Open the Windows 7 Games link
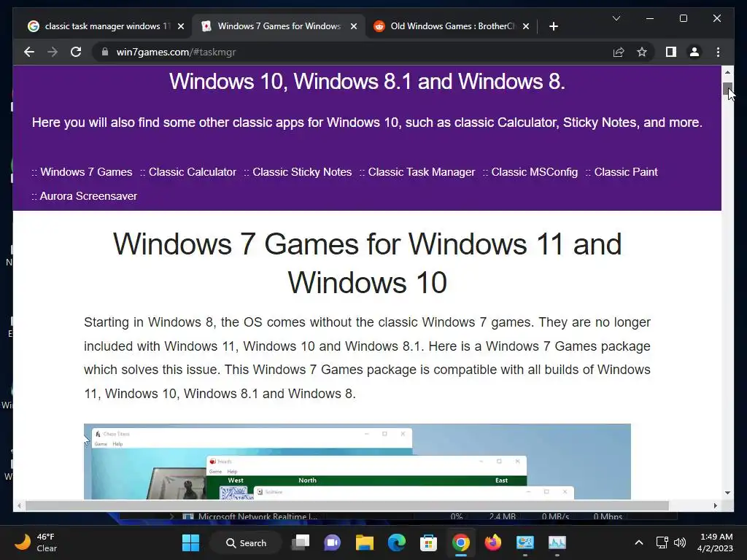Screen dimensions: 747x560 click(x=86, y=172)
